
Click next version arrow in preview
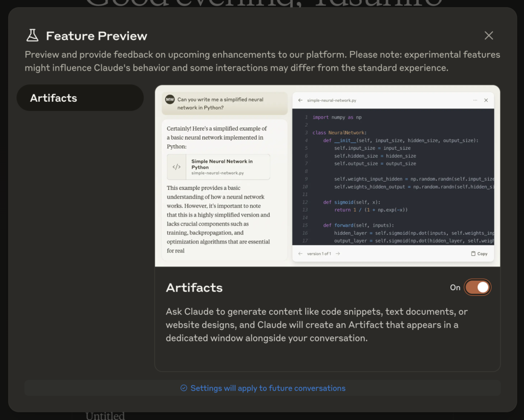point(338,254)
